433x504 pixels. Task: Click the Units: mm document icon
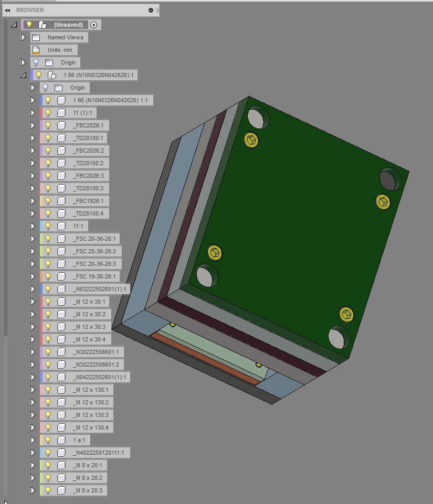coord(36,50)
